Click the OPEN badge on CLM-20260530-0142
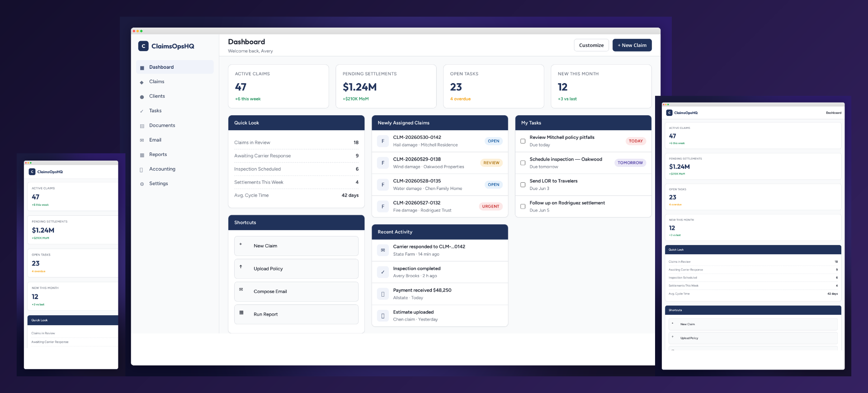 tap(494, 141)
